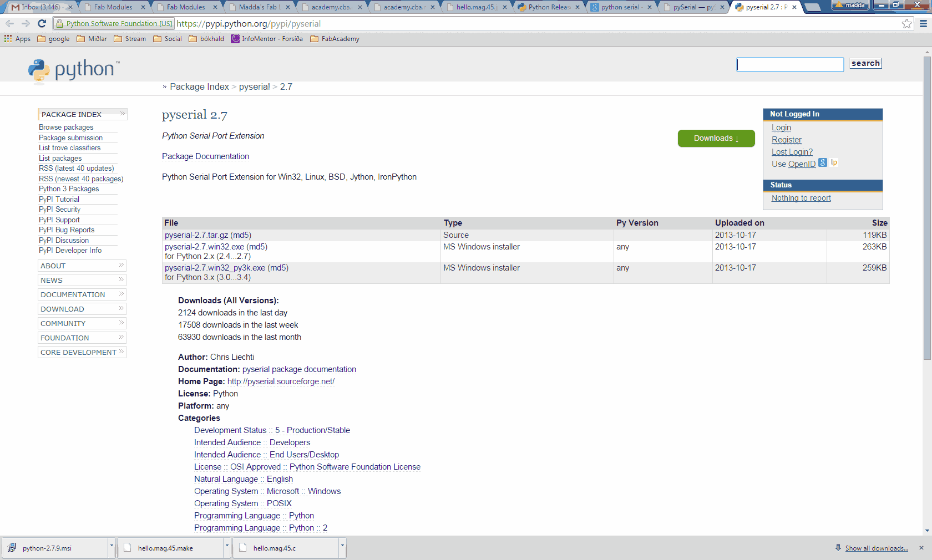Screen dimensions: 932x560
Task: Close the downloads bar
Action: [921, 548]
